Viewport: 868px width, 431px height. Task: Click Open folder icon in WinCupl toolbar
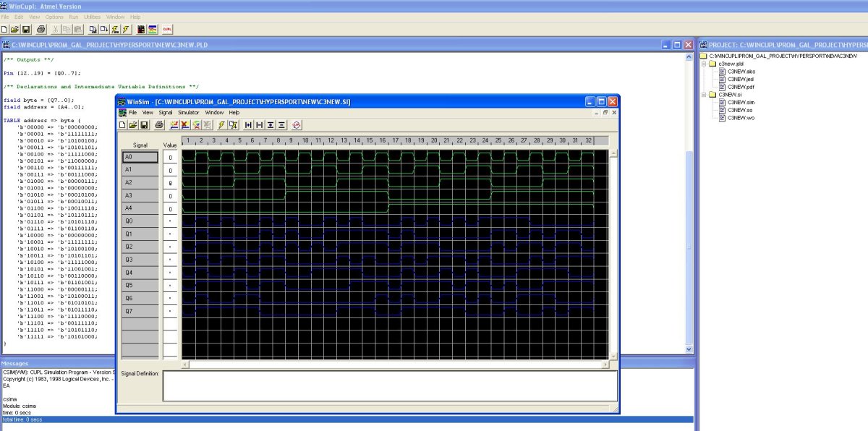14,29
